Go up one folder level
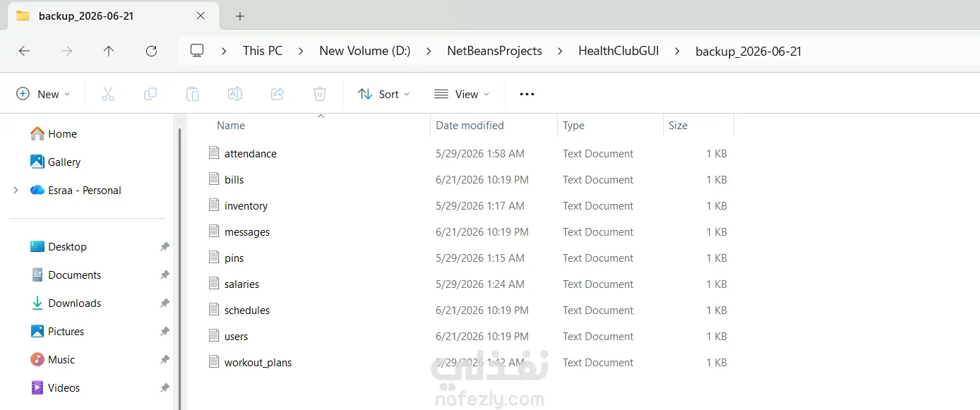 click(x=109, y=51)
